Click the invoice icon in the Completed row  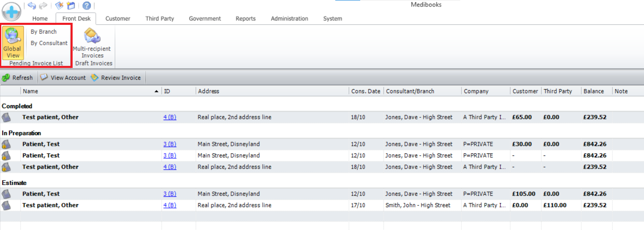point(6,117)
